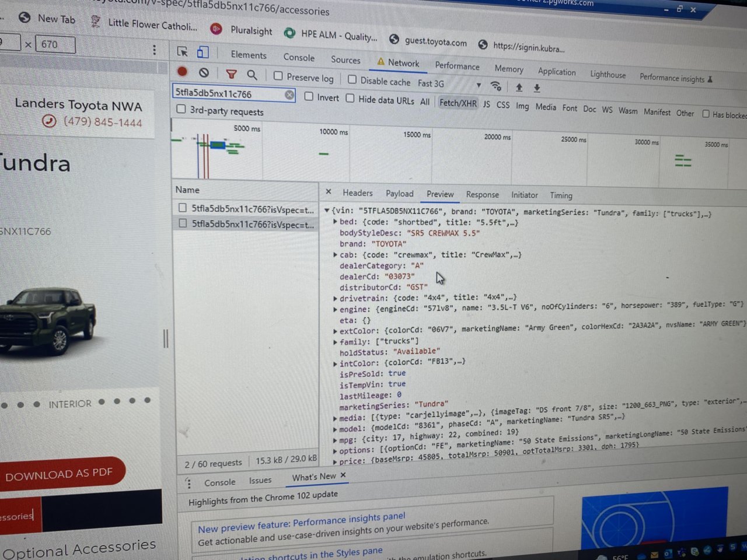The width and height of the screenshot is (747, 560).
Task: Open the Timing tab
Action: [x=561, y=195]
